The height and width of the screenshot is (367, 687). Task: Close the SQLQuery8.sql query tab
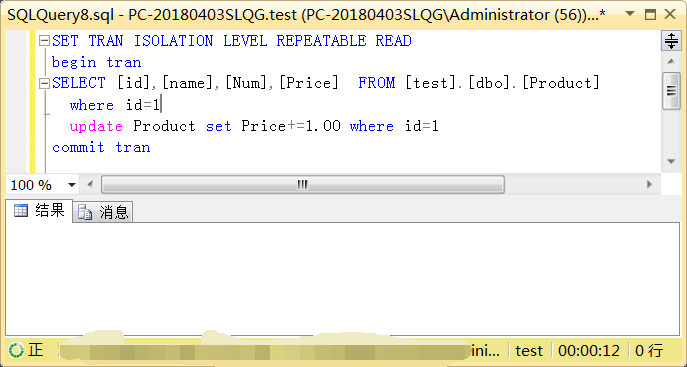[x=670, y=14]
